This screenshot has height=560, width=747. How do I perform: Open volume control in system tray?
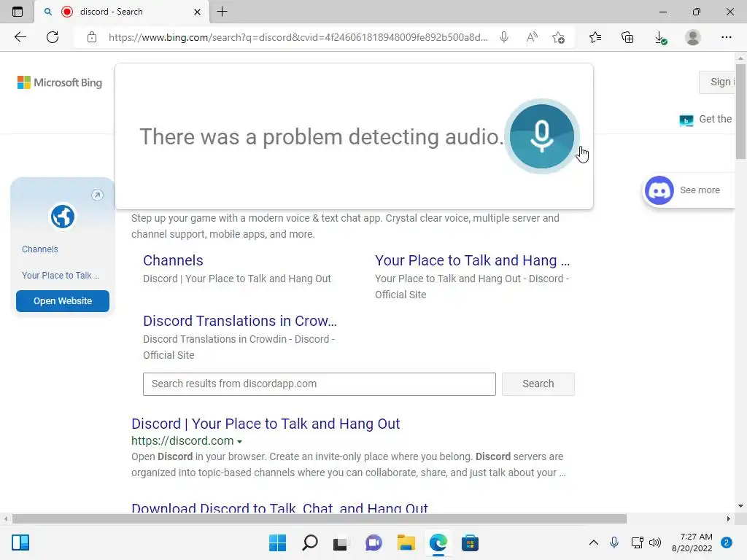[x=655, y=542]
